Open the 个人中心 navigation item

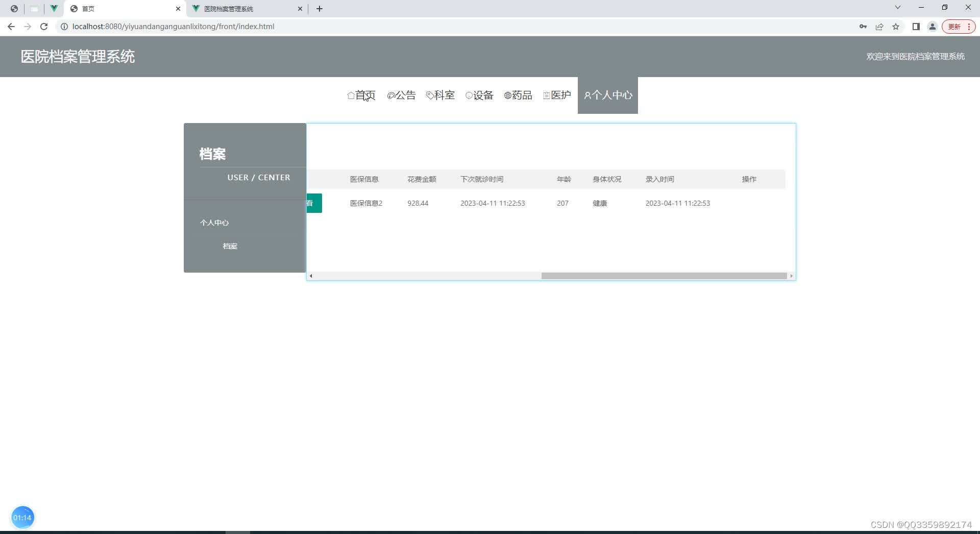click(x=608, y=95)
